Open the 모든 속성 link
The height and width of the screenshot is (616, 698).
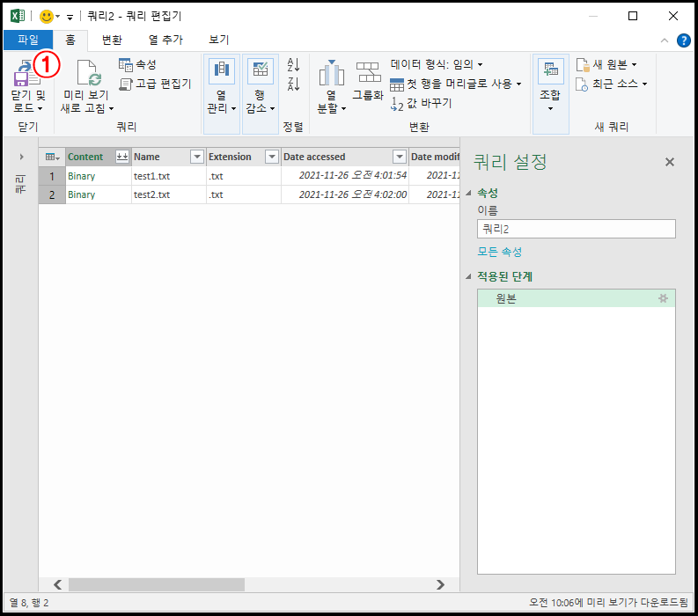[499, 252]
